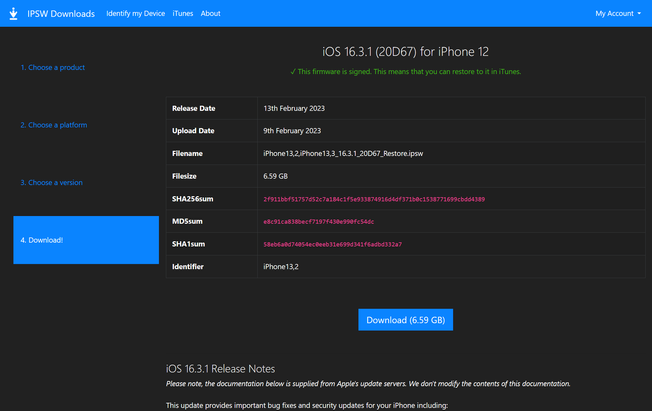Go back to Choose a platform step
Screen dimensions: 652x411
54,125
